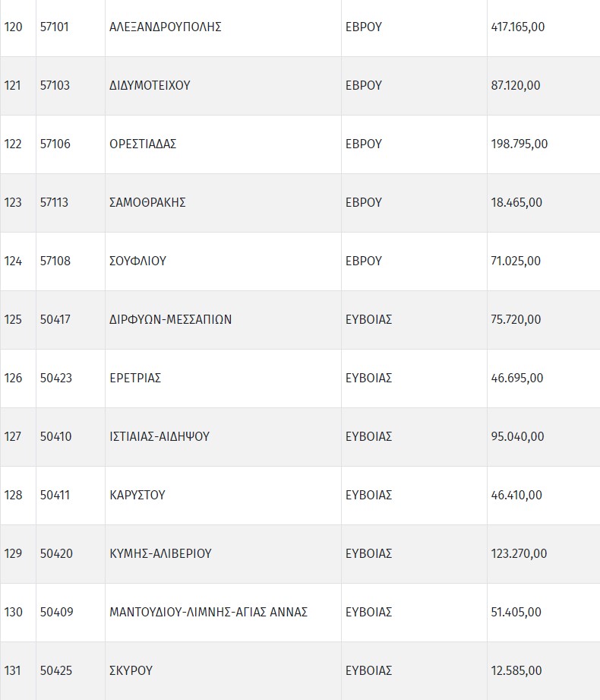Click the amount 123.270,00
This screenshot has width=600, height=700.
click(519, 554)
